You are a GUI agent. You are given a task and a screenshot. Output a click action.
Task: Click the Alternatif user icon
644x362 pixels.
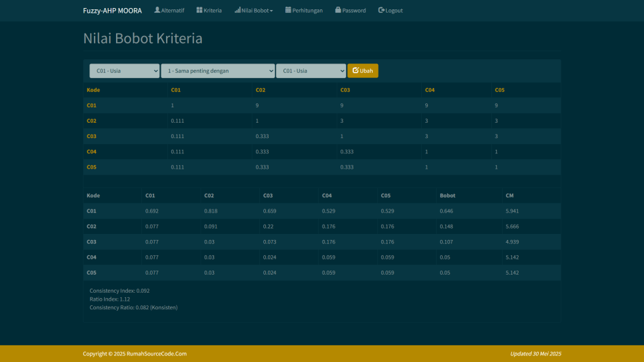[x=157, y=10]
